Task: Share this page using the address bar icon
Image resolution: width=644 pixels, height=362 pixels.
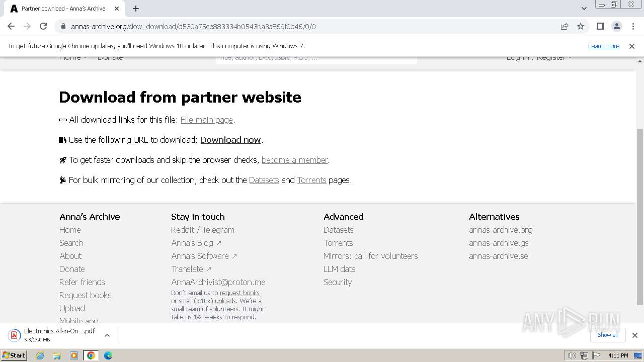Action: coord(565,26)
